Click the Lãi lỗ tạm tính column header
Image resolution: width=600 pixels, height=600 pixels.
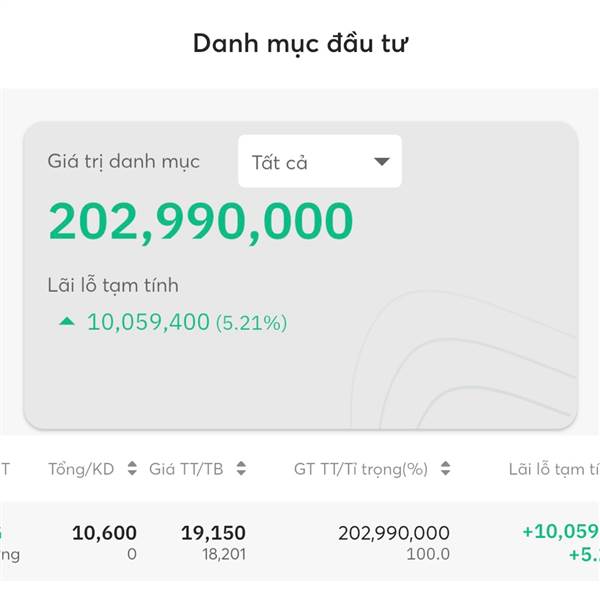(554, 469)
